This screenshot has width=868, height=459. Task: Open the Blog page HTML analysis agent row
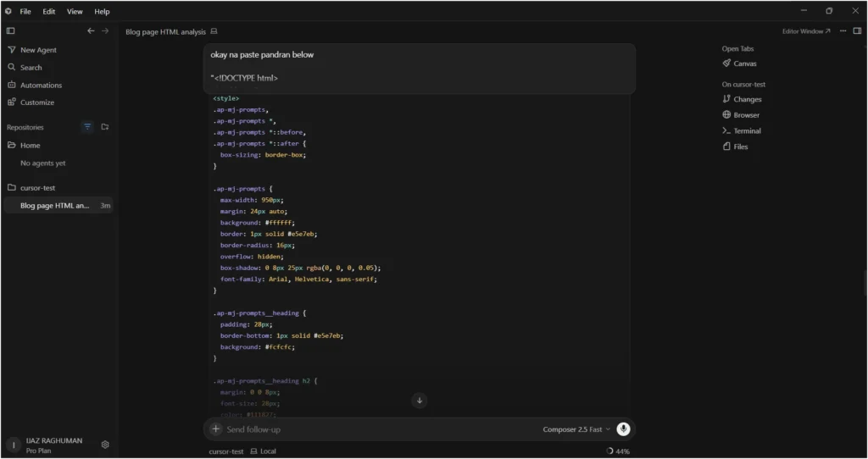pyautogui.click(x=58, y=206)
